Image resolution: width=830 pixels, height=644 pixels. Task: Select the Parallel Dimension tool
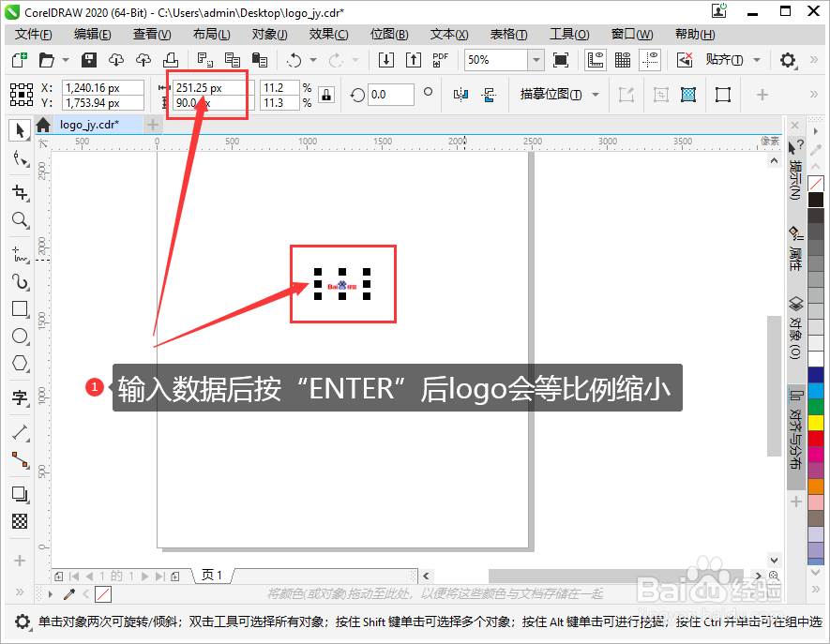click(x=20, y=433)
